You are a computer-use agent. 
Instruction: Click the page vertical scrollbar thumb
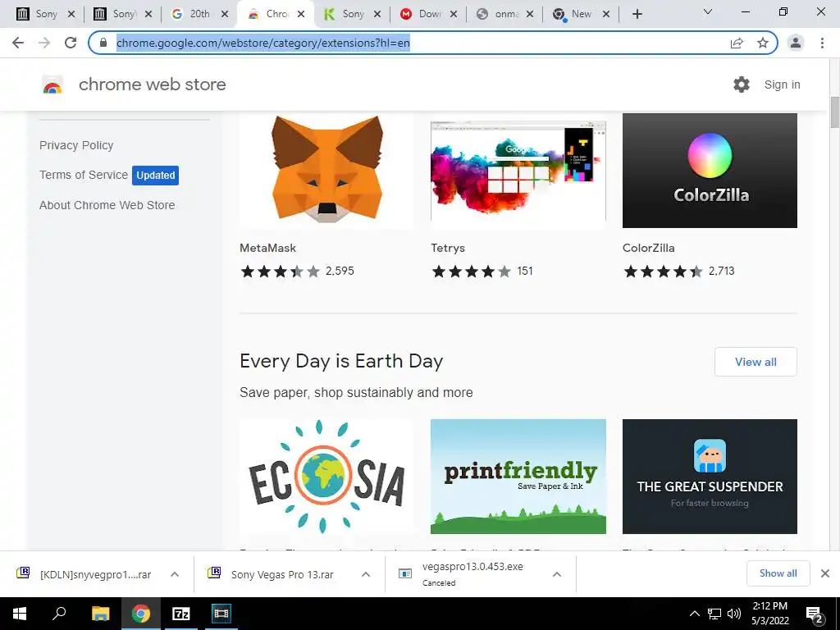click(x=834, y=112)
